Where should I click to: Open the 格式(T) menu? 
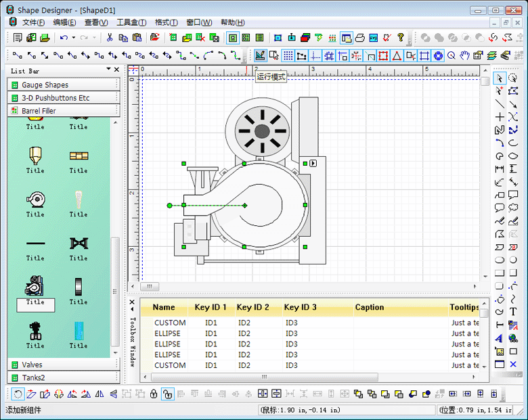click(x=166, y=22)
